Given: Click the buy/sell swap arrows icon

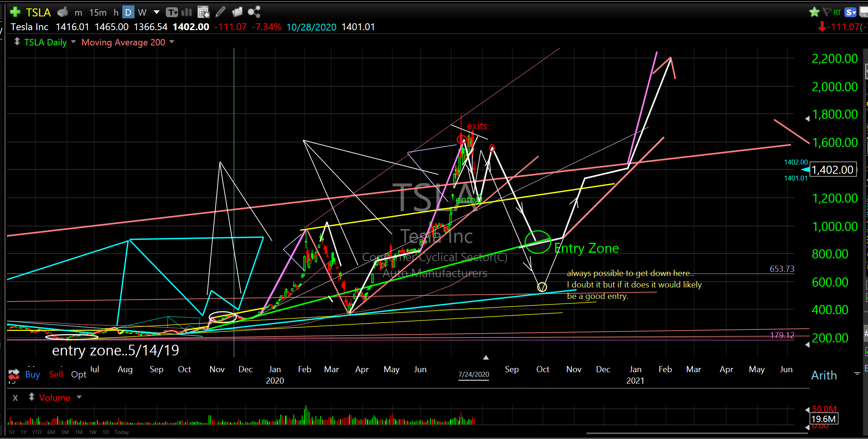Looking at the screenshot, I should pyautogui.click(x=14, y=374).
